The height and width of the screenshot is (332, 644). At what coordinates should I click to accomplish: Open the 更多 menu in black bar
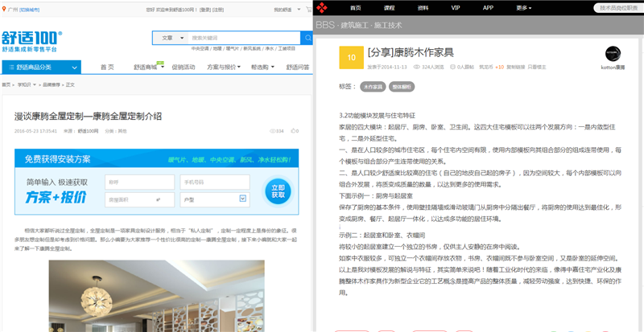pos(524,8)
